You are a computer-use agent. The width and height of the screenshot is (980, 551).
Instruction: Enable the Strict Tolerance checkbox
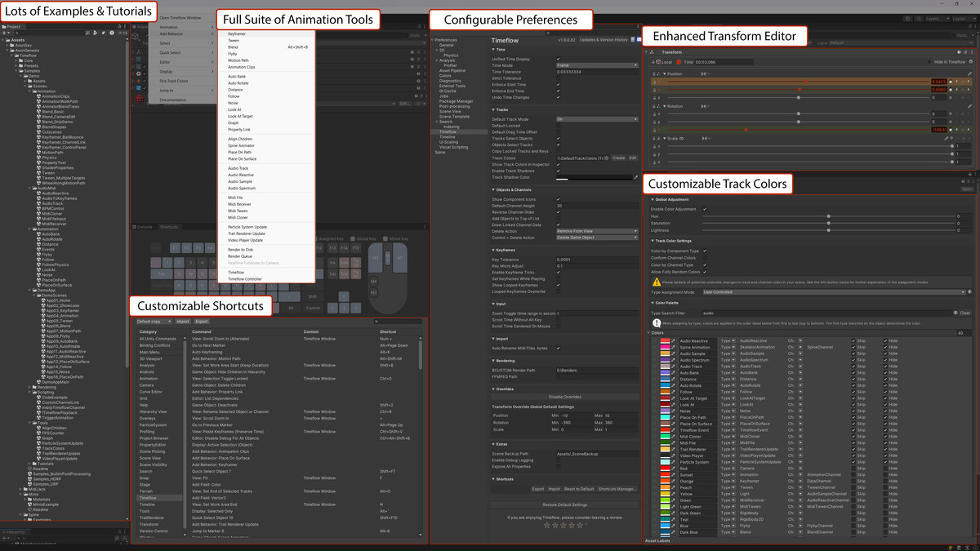(x=559, y=78)
